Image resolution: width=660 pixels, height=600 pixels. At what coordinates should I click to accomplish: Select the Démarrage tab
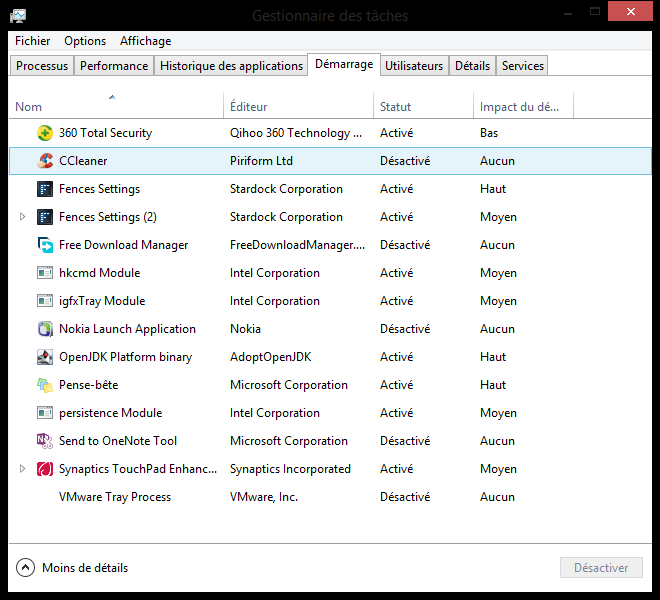click(x=344, y=64)
